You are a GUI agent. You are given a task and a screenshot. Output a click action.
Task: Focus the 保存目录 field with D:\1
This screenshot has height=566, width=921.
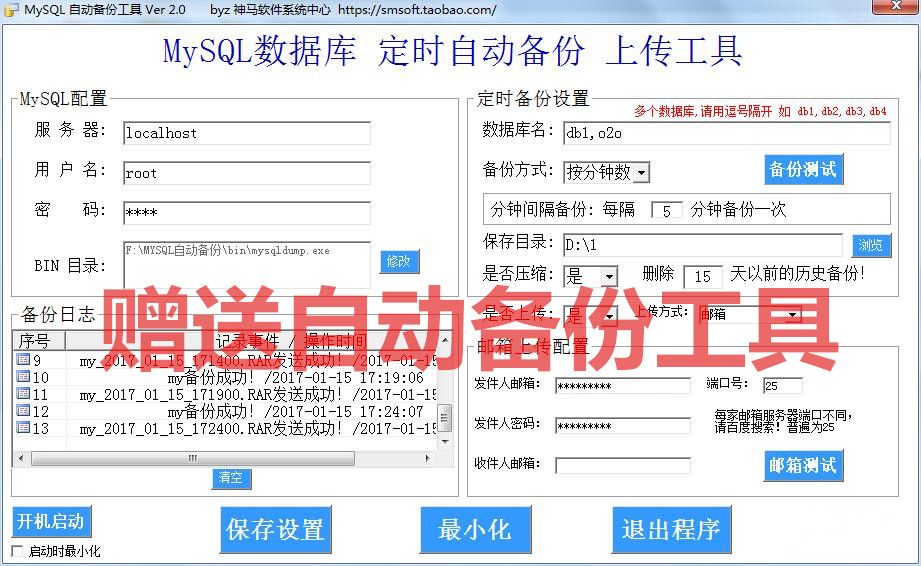(x=703, y=244)
